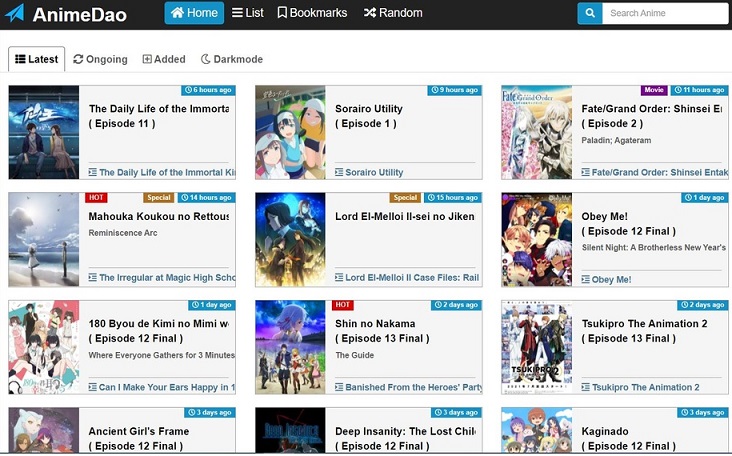Screen dimensions: 732x456
Task: Switch to the Ongoing tab
Action: [x=100, y=59]
